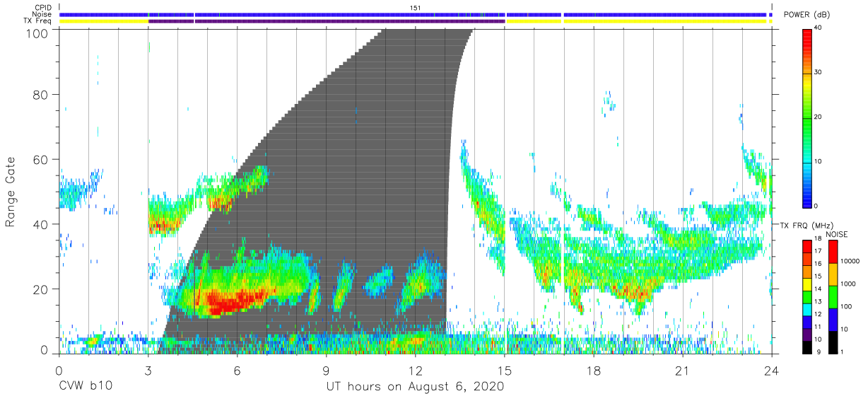Viewport: 868px width, 401px height.
Task: Click x-axis tick label "15"
Action: 505,371
